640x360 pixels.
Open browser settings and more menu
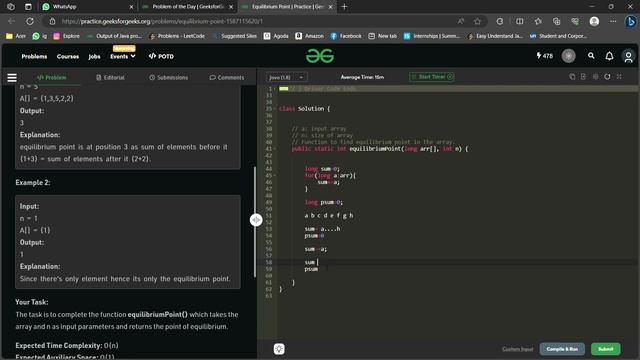pyautogui.click(x=613, y=21)
